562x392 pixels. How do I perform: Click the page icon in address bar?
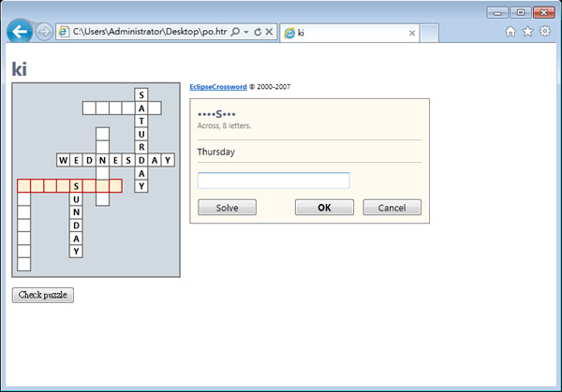pos(64,32)
